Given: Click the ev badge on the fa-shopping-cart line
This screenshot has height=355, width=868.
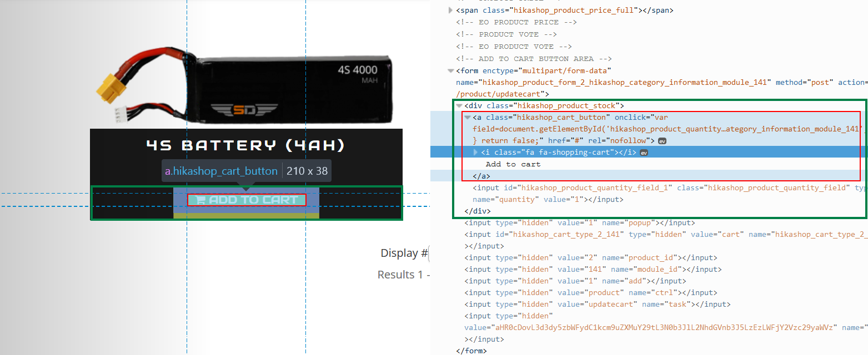Looking at the screenshot, I should click(644, 153).
